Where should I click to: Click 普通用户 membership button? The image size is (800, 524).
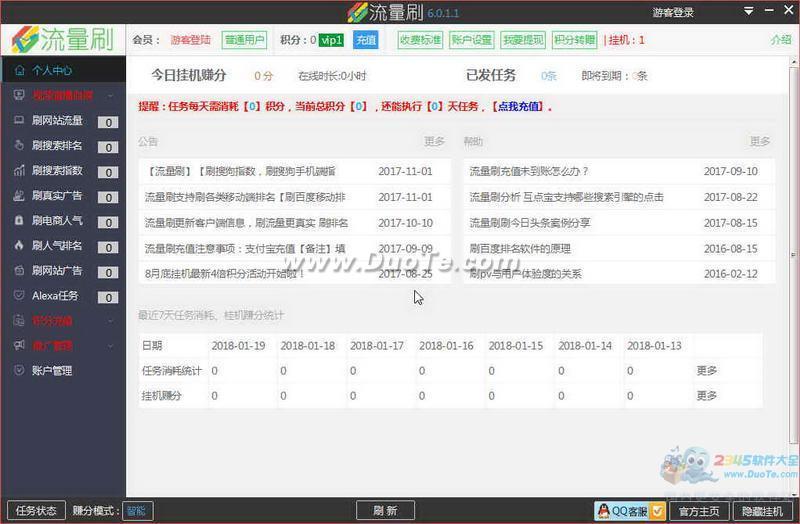pos(244,40)
